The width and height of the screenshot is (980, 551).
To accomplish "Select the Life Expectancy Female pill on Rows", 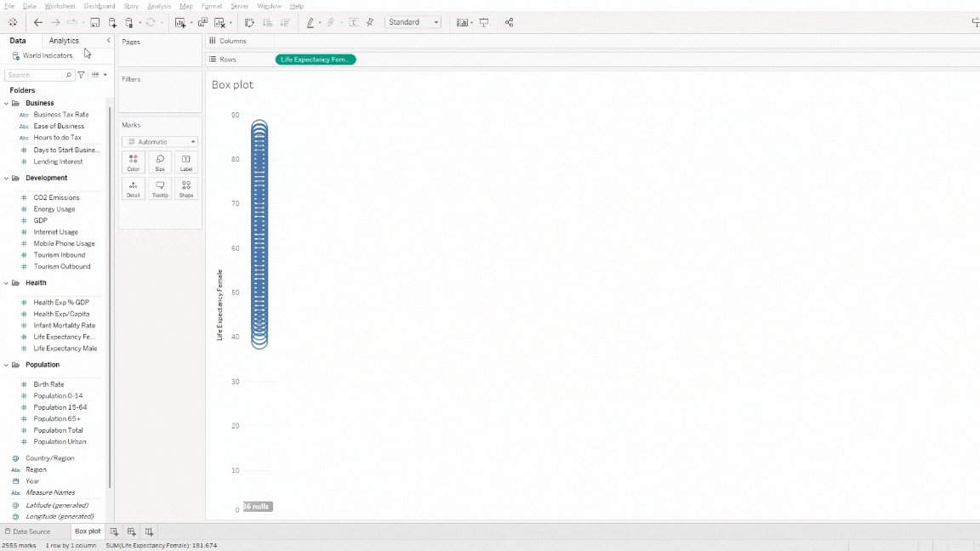I will [x=316, y=60].
